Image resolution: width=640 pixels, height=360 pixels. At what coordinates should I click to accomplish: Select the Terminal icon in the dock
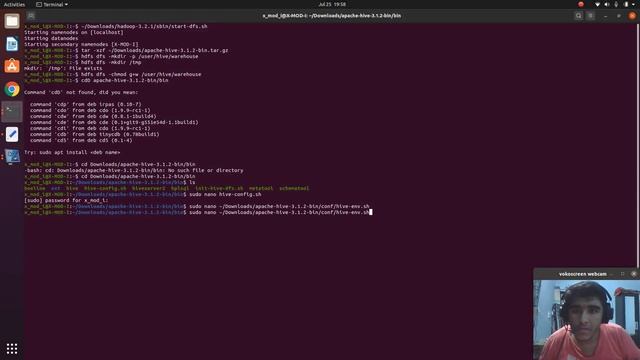12,111
